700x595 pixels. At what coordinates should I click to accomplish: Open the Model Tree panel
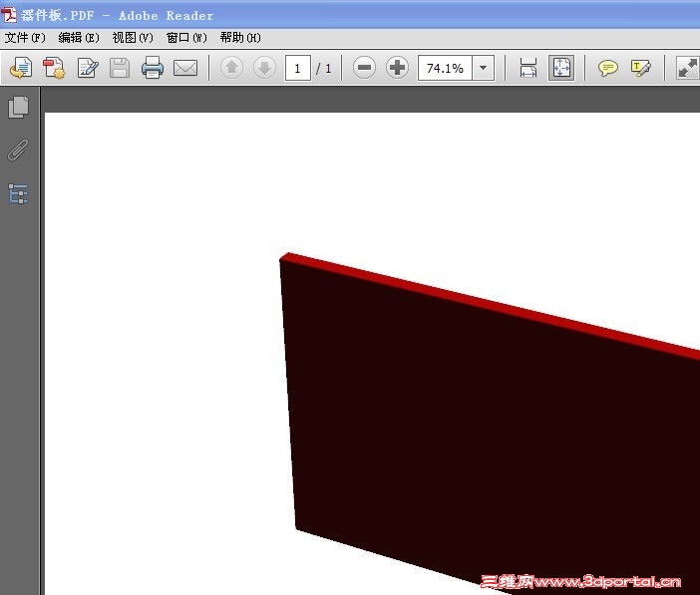click(18, 193)
